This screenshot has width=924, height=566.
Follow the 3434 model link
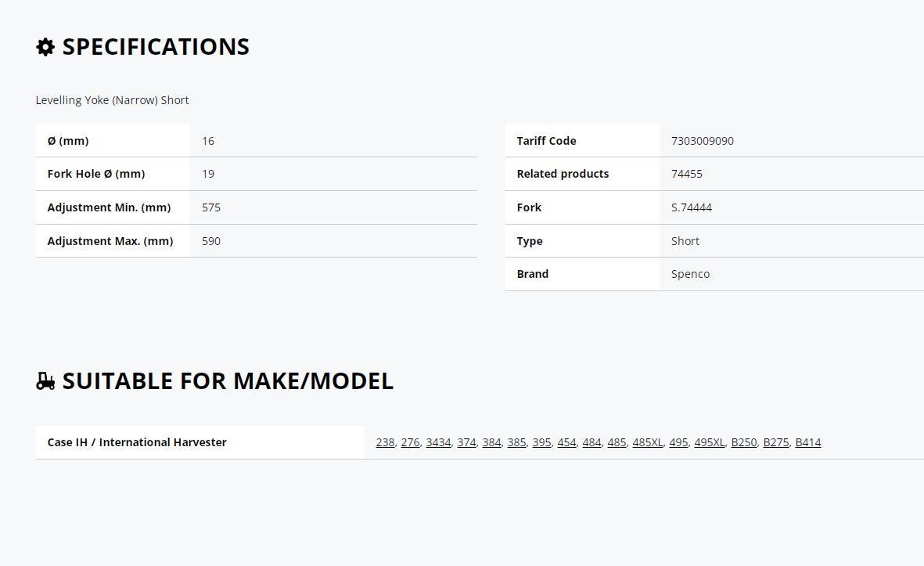coord(438,442)
